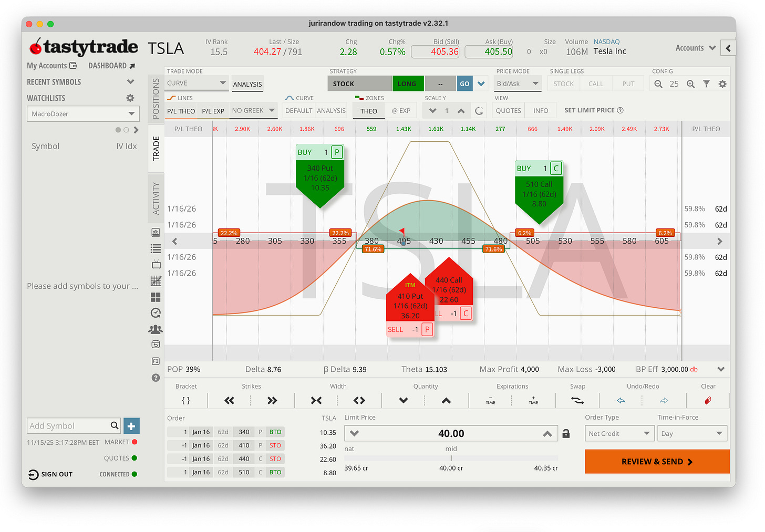Switch to the ACTIVITY tab

pos(156,198)
